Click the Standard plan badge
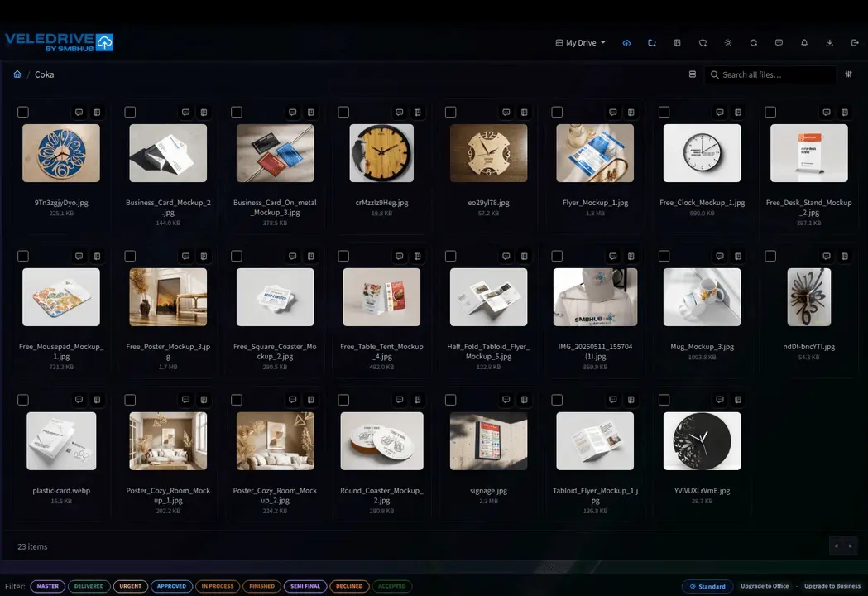 click(x=707, y=586)
